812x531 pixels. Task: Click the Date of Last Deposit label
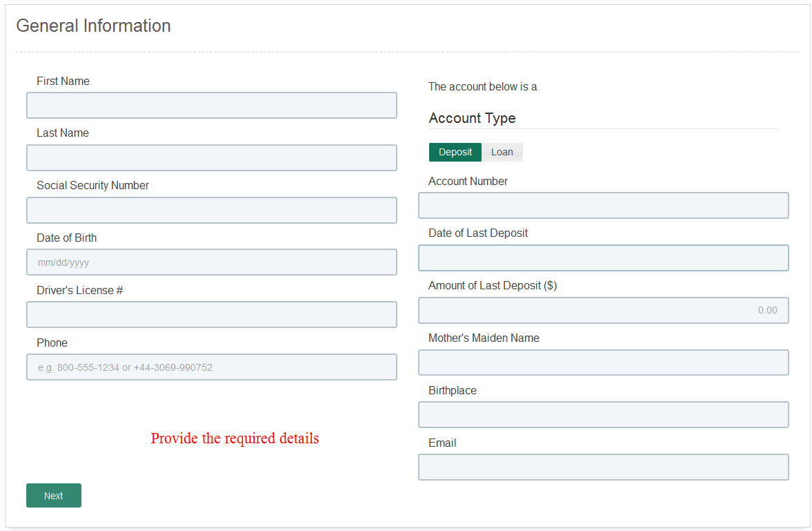point(478,233)
